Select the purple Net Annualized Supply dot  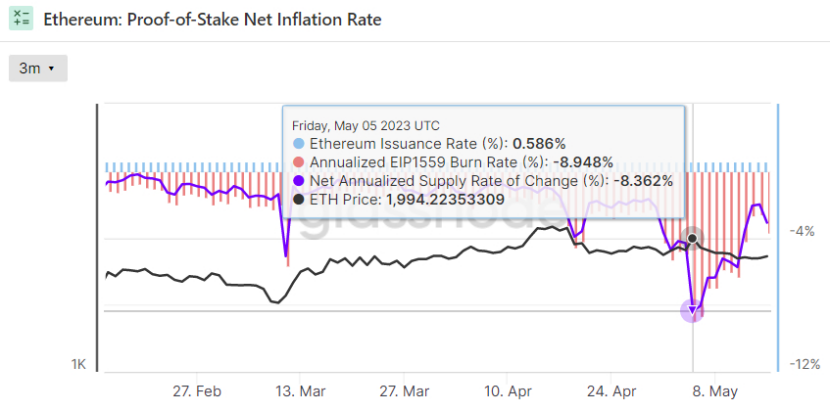(298, 181)
